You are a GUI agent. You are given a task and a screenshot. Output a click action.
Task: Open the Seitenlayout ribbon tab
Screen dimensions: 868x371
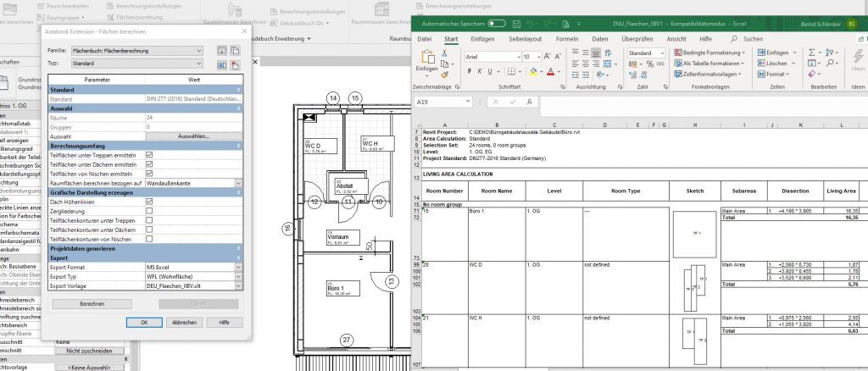[x=525, y=39]
